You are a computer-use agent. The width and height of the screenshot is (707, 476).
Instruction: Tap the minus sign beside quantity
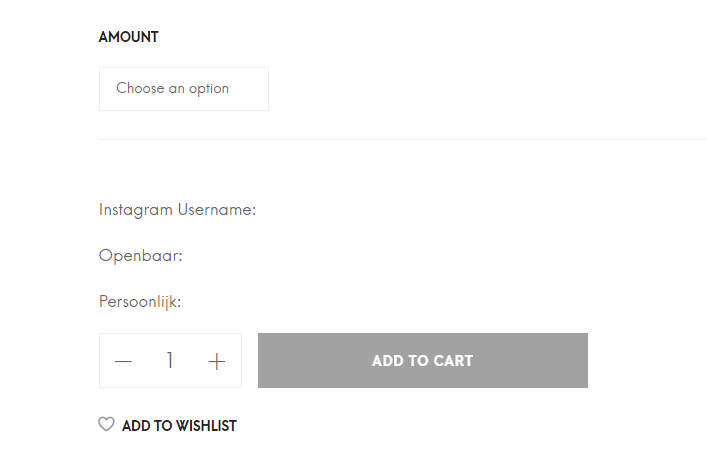coord(123,361)
